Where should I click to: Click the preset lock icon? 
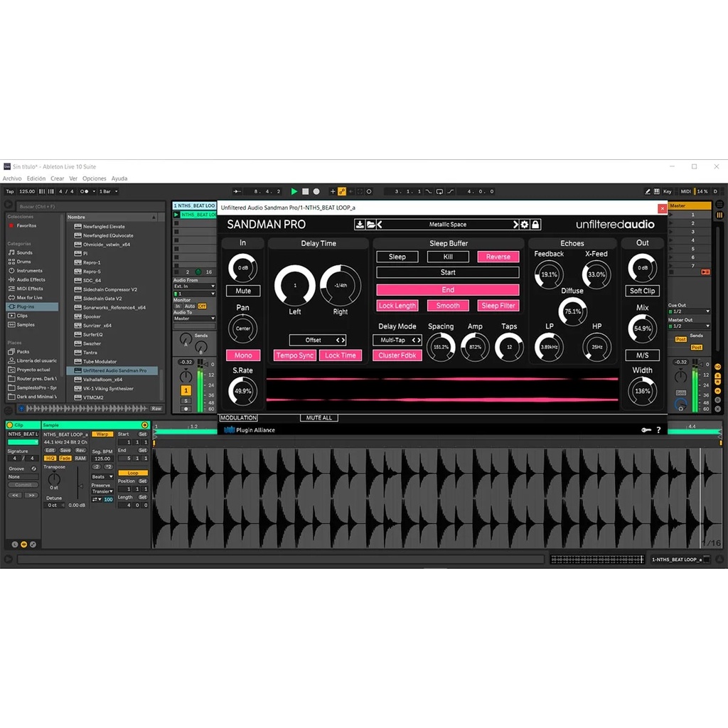535,225
